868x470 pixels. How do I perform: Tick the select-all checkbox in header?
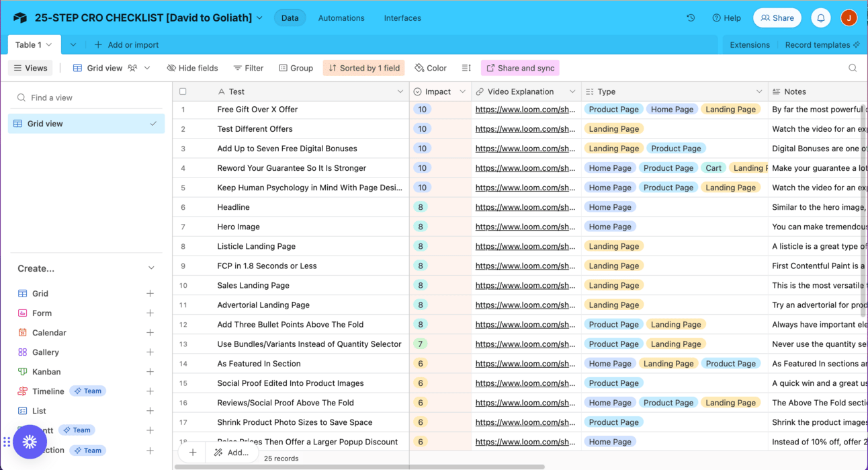pyautogui.click(x=183, y=91)
